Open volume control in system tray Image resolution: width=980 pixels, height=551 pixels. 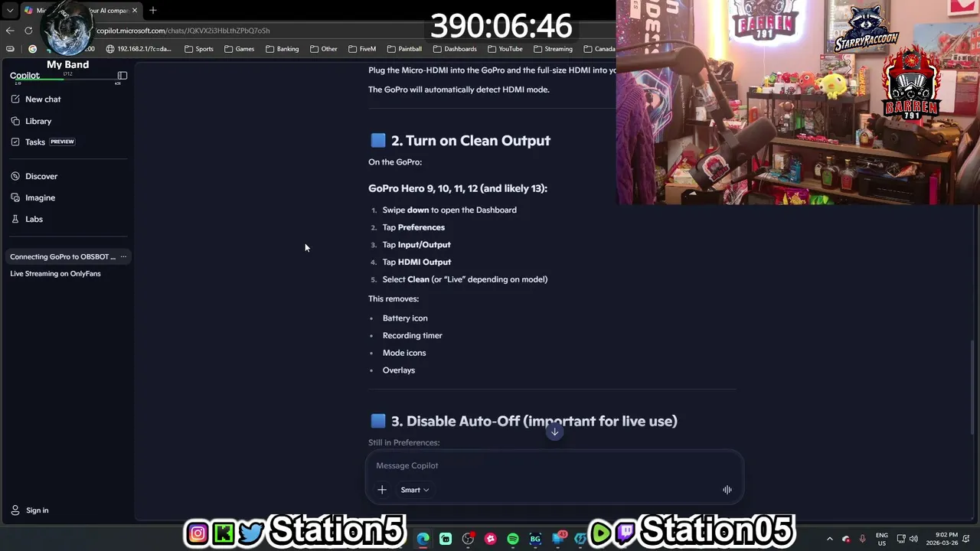point(913,539)
